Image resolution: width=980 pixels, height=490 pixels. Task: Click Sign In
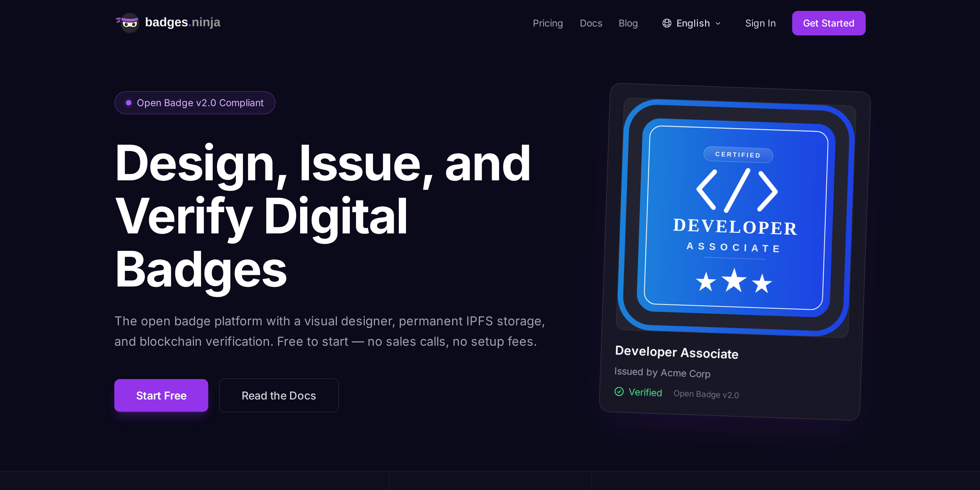pos(761,23)
